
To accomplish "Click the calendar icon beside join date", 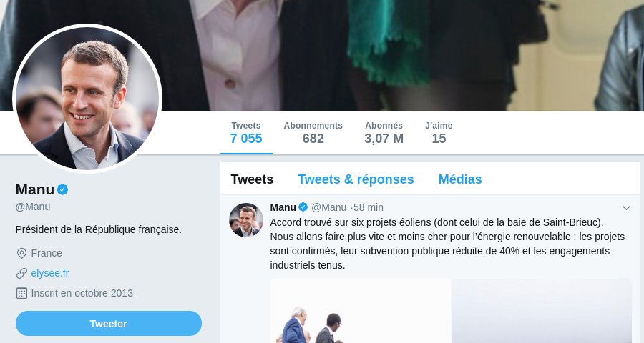I will click(21, 293).
